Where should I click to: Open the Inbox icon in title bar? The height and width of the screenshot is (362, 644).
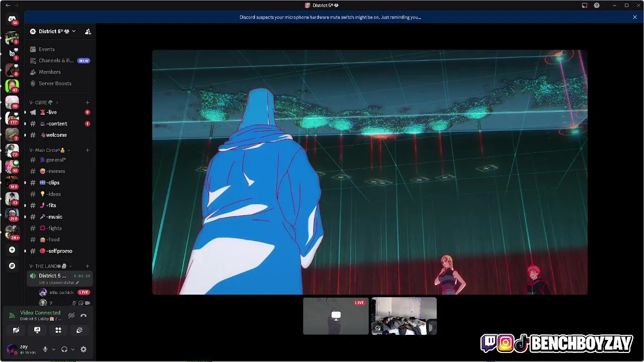[x=585, y=6]
